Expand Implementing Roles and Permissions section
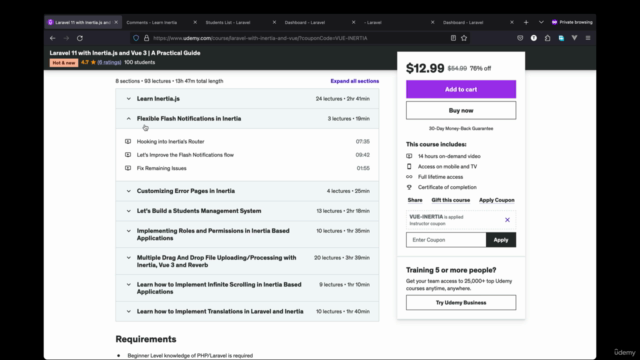 [x=247, y=234]
